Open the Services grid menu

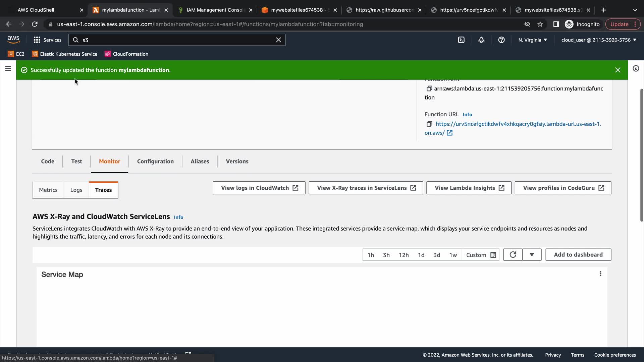click(47, 40)
